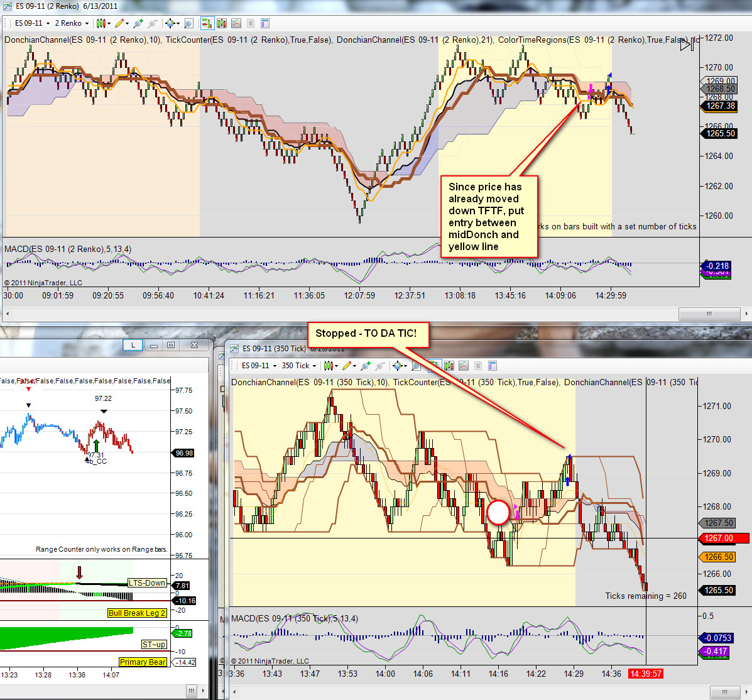Click right arrow of 350 Tick chart scrollbar
Image resolution: width=752 pixels, height=700 pixels.
747,692
